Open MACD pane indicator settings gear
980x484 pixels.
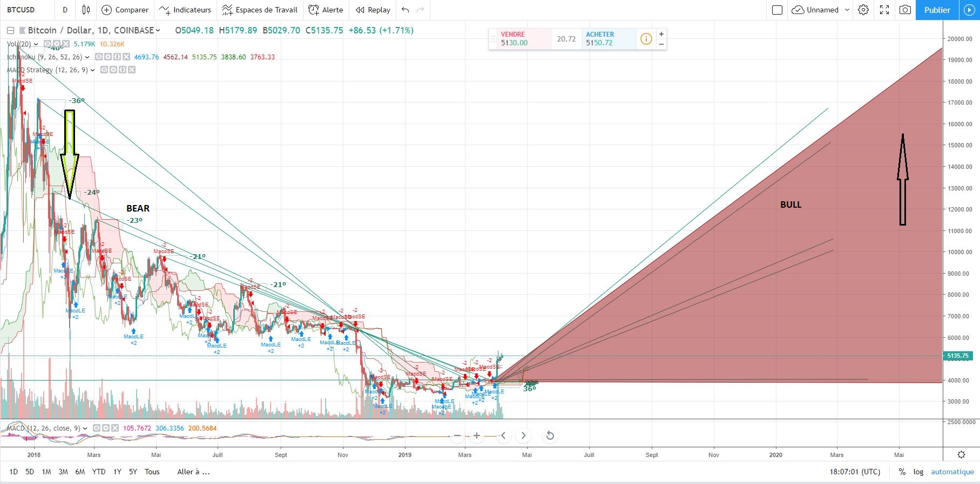(106, 428)
